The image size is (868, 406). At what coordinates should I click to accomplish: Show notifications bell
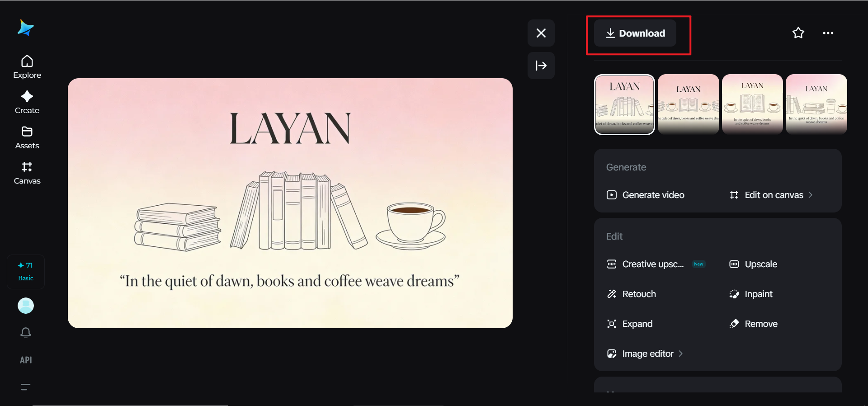[x=26, y=333]
